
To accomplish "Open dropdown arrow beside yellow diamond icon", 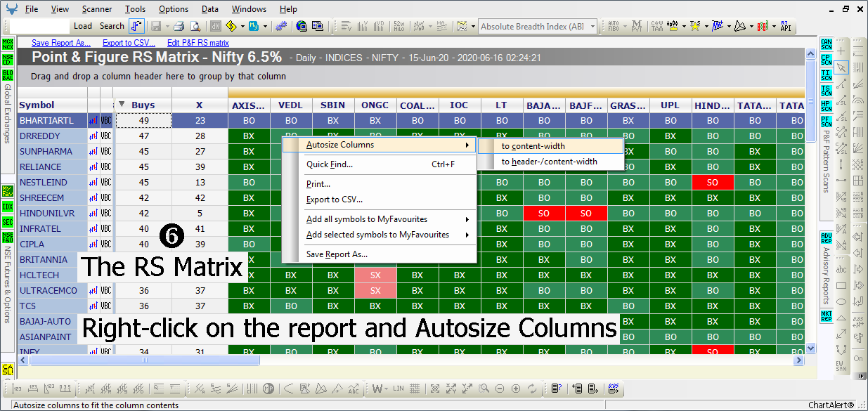I will point(242,26).
